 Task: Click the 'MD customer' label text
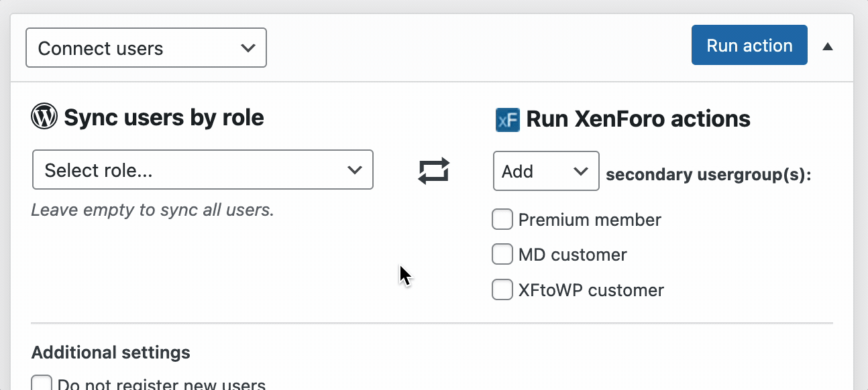(572, 255)
